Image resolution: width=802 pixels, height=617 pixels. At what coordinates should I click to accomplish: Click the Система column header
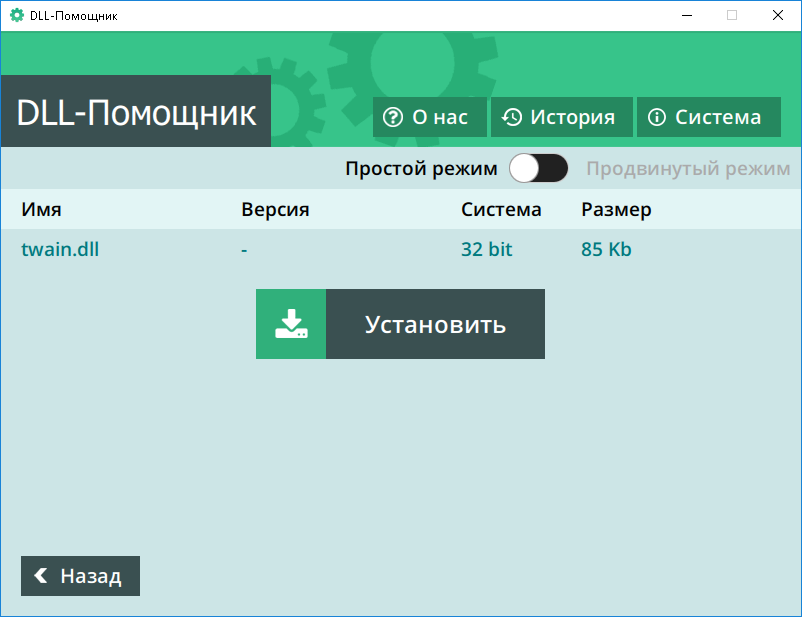[501, 209]
